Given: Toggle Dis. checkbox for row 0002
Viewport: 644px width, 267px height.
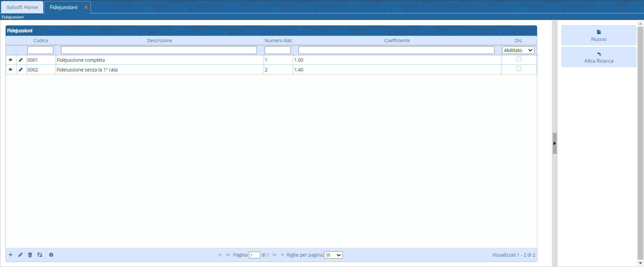Looking at the screenshot, I should coord(519,69).
